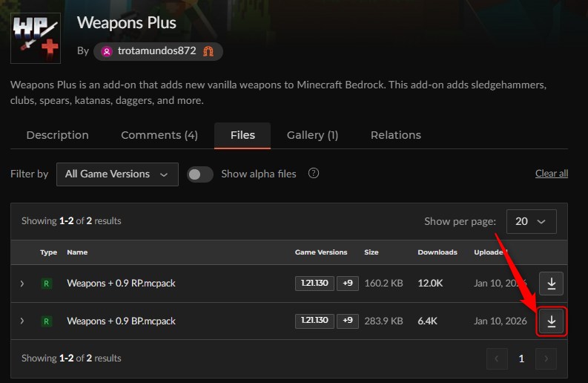Click the release type R icon for BP.mcpack
The height and width of the screenshot is (383, 588).
[x=47, y=321]
